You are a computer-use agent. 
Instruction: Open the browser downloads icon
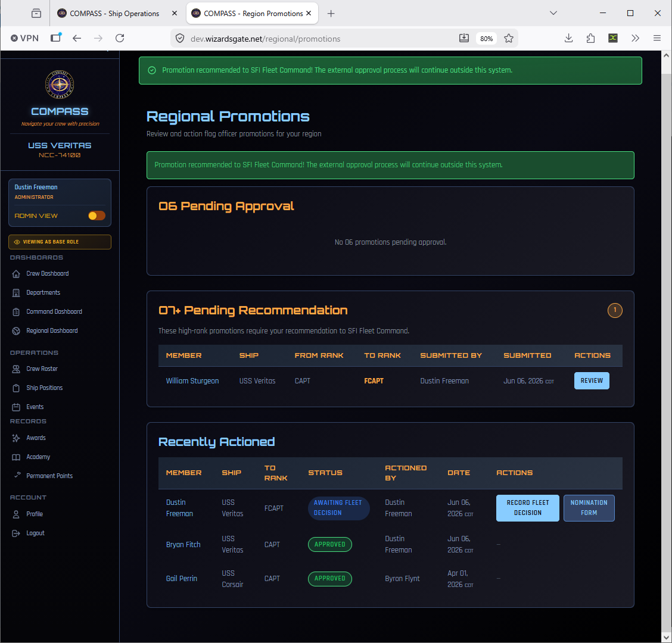click(x=569, y=38)
